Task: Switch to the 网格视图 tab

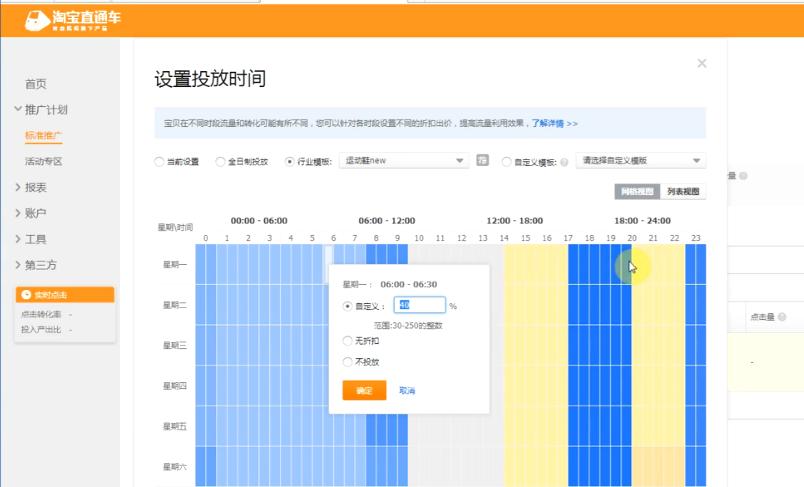Action: (637, 191)
